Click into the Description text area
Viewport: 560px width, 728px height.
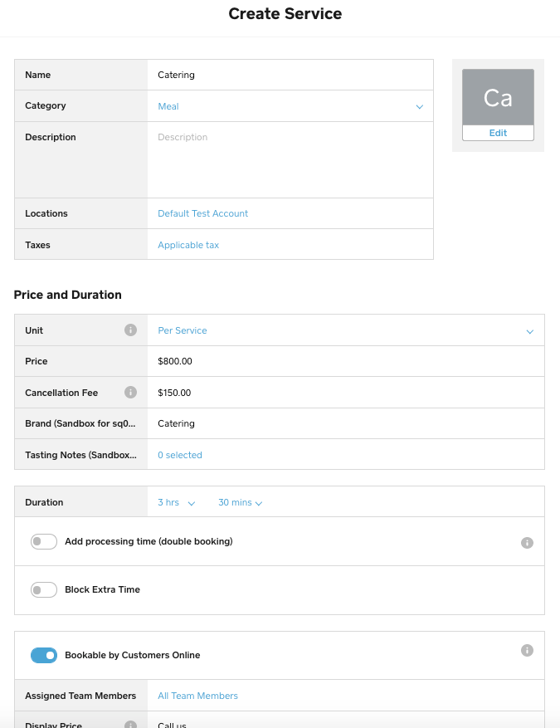(x=290, y=159)
